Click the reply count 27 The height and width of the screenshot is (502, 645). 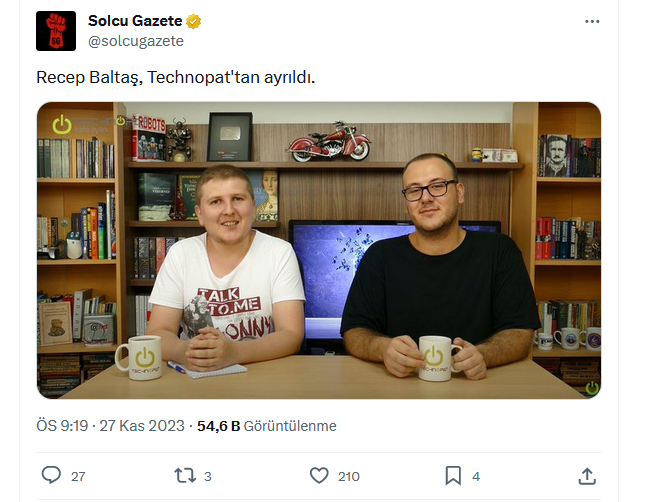[78, 476]
